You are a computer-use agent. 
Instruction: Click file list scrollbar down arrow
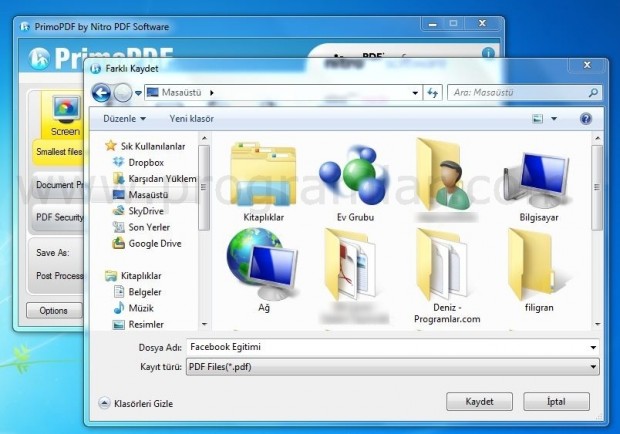(x=597, y=325)
